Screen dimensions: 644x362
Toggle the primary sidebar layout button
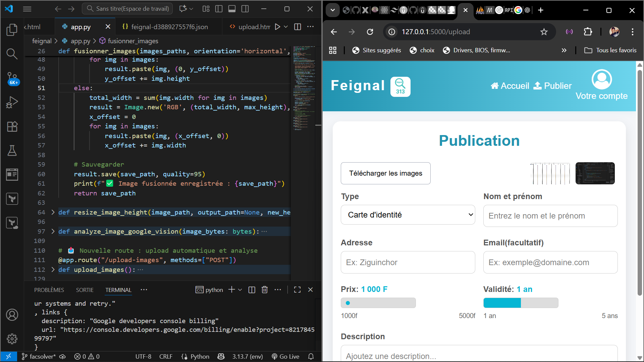click(219, 9)
